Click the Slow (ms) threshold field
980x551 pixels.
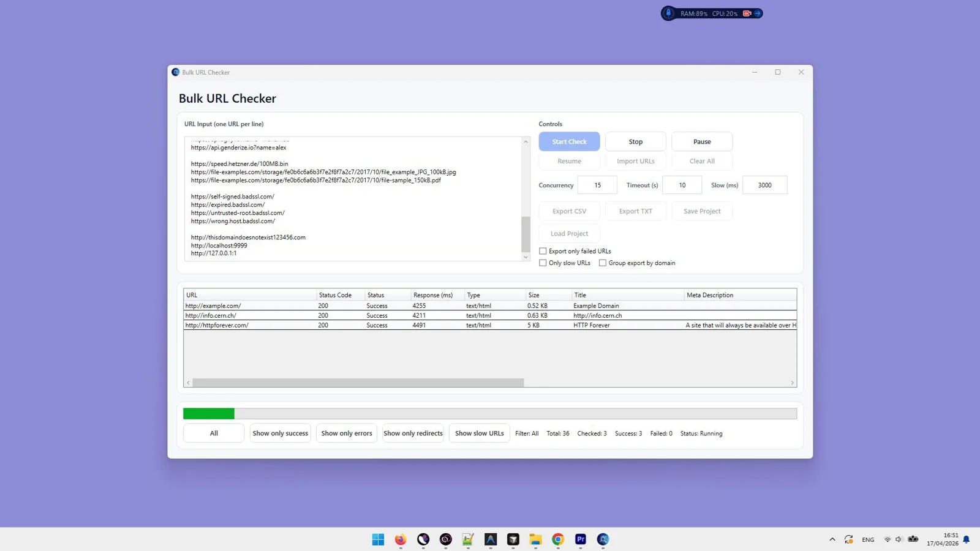tap(764, 185)
